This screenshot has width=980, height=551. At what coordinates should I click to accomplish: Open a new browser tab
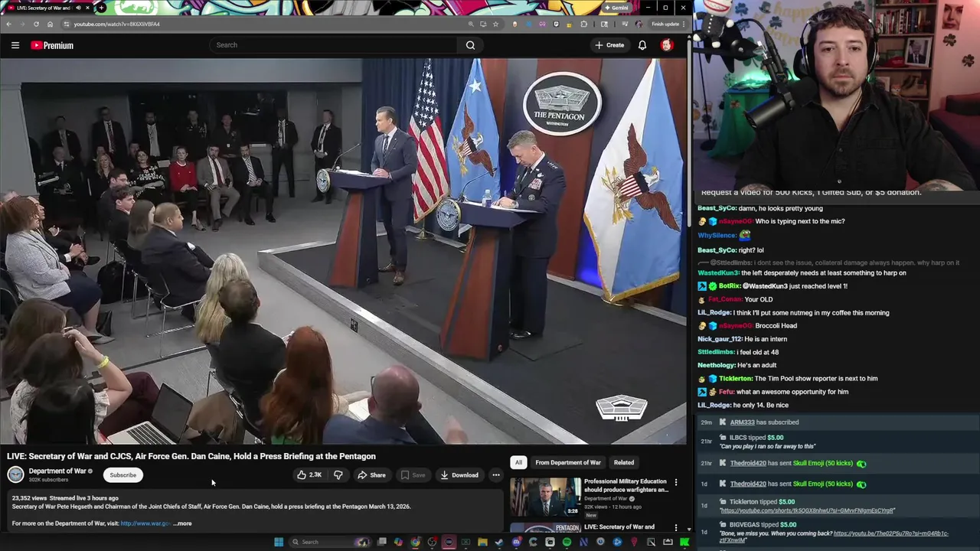101,8
